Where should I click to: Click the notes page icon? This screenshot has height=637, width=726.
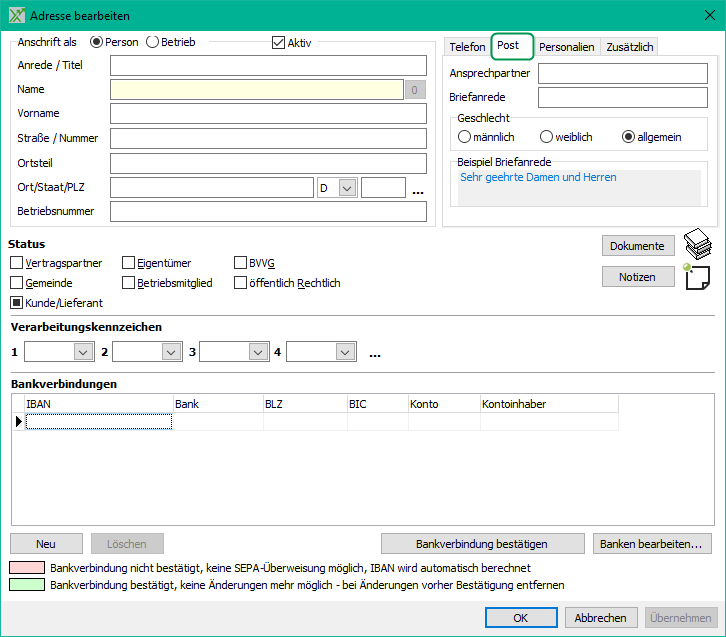pyautogui.click(x=698, y=277)
